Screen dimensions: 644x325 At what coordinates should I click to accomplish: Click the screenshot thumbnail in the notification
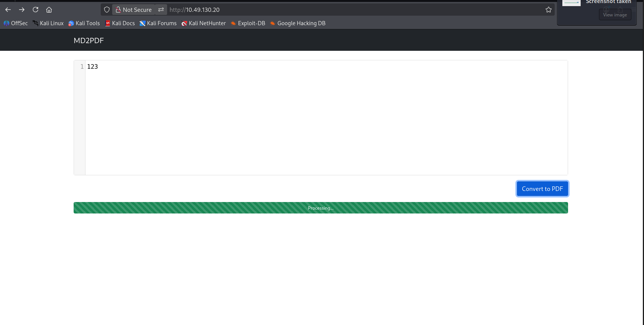pyautogui.click(x=571, y=3)
